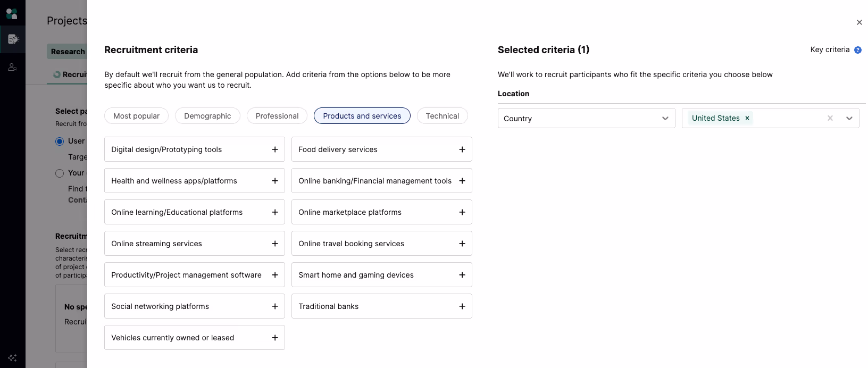
Task: Add Vehicles currently owned or leased criterion
Action: (x=275, y=338)
